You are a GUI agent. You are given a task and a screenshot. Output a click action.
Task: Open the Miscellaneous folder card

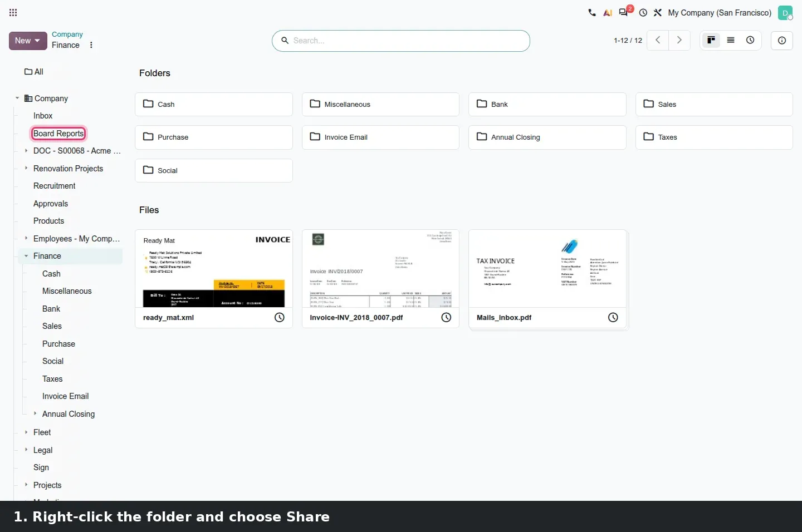coord(380,104)
